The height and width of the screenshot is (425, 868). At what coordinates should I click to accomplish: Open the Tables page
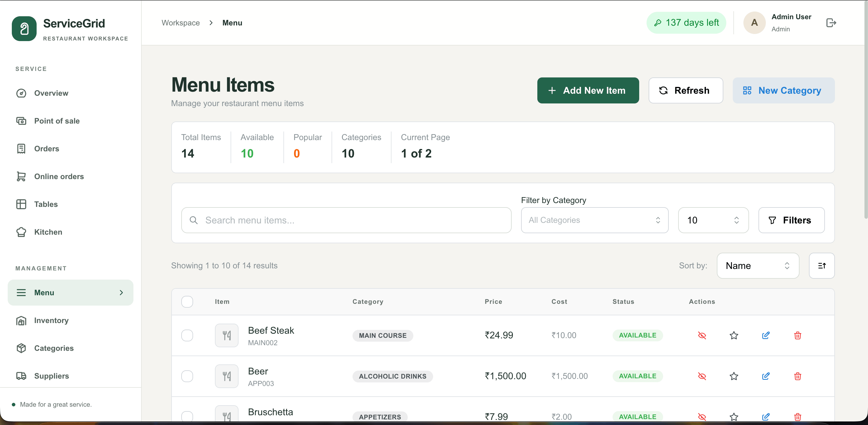tap(71, 204)
